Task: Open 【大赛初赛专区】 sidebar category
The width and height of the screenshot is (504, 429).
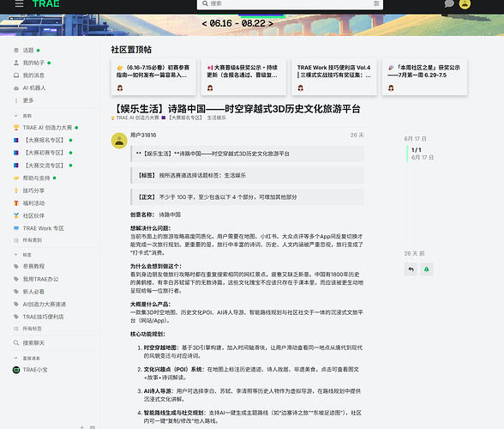Action: pos(45,153)
